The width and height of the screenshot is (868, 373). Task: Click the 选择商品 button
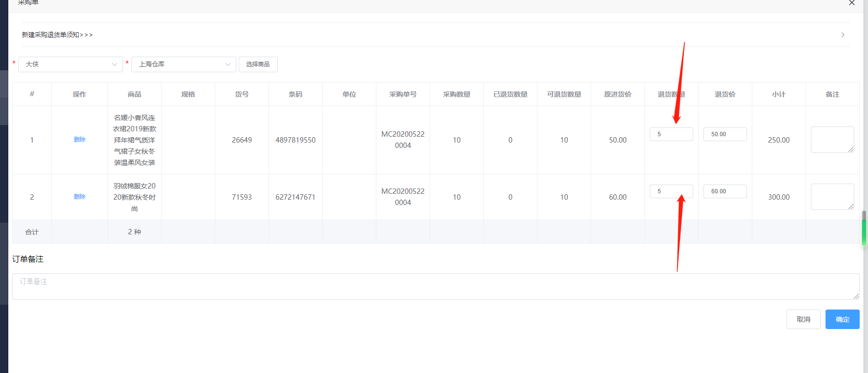[258, 64]
